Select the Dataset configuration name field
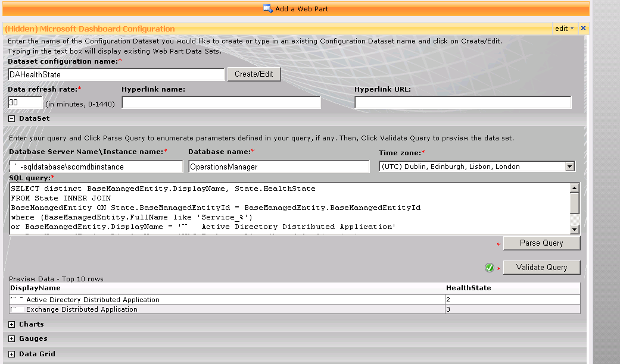This screenshot has height=364, width=620. [115, 74]
